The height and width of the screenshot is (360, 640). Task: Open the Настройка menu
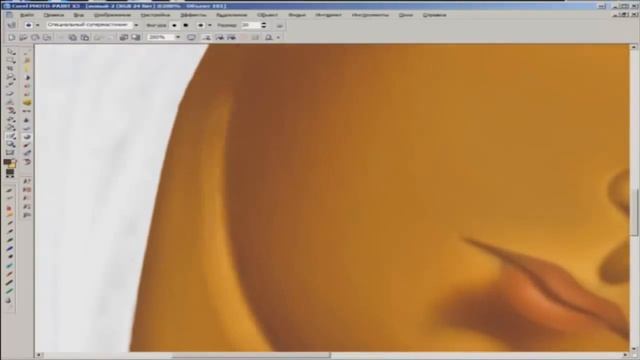tap(155, 15)
